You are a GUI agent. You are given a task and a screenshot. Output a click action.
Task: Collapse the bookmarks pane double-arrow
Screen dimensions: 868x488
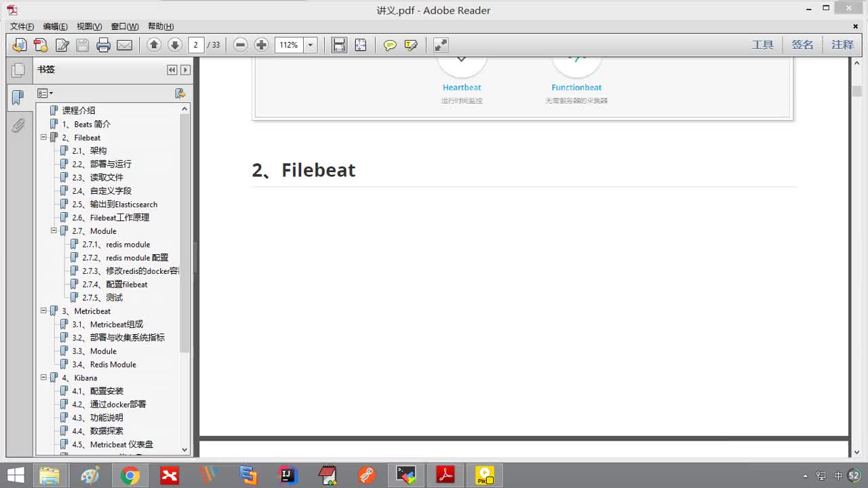[172, 70]
